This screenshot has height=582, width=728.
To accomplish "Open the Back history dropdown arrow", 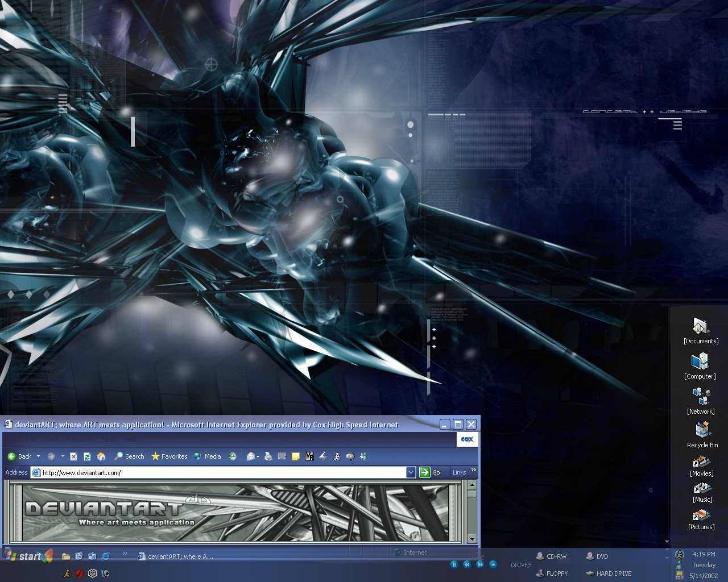I will pos(38,456).
